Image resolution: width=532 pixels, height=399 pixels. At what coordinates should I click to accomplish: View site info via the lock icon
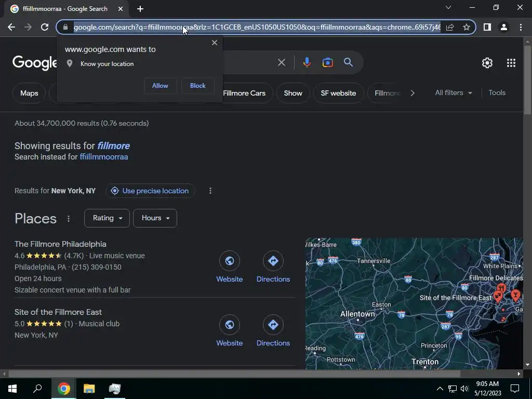click(x=65, y=27)
